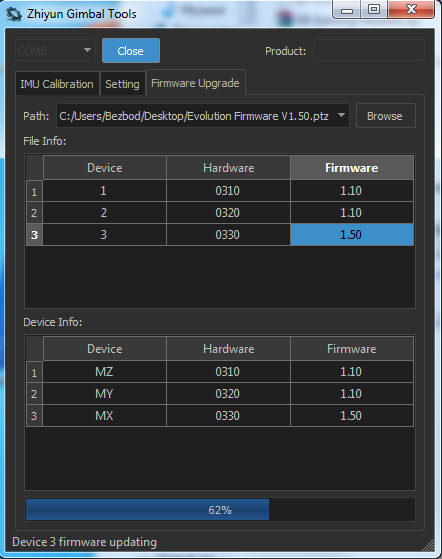442x559 pixels.
Task: Minimize the Zhiyun Gimbal Tools window
Action: [346, 10]
